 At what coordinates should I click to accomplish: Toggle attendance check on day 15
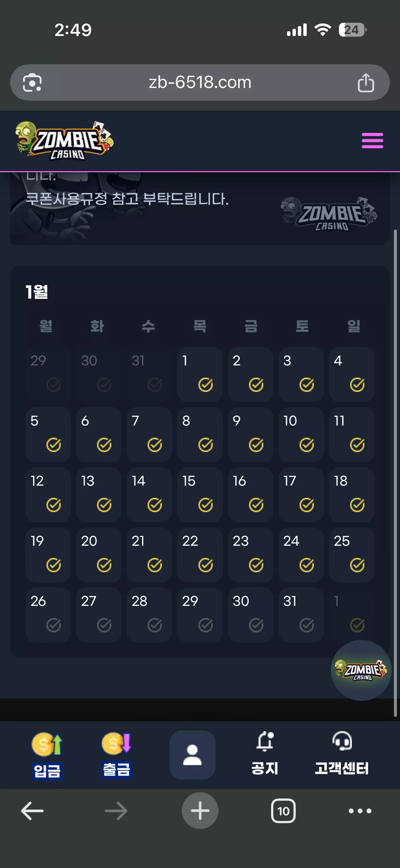pyautogui.click(x=206, y=505)
